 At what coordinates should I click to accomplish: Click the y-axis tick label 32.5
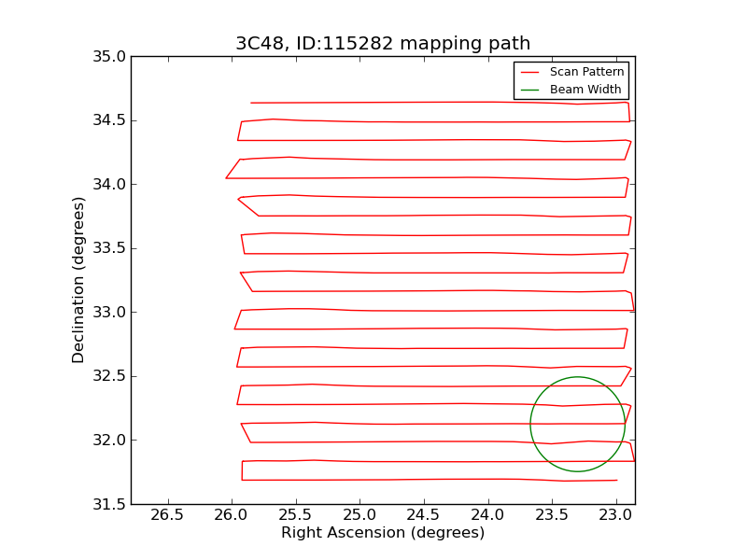109,376
